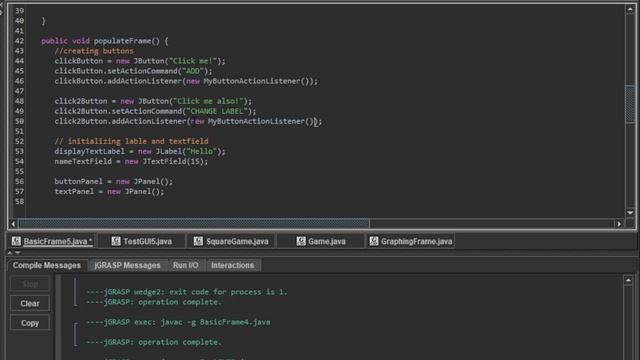Click 'clickButton.addActionListener' on line 46

[x=118, y=81]
